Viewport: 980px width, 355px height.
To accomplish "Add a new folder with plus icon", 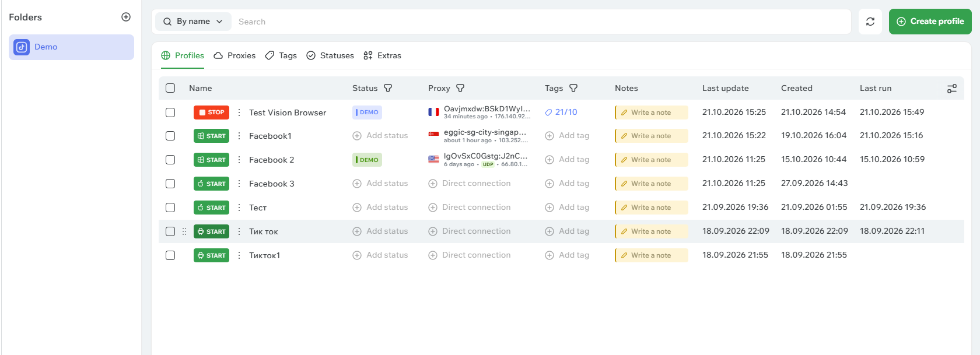I will pyautogui.click(x=126, y=17).
